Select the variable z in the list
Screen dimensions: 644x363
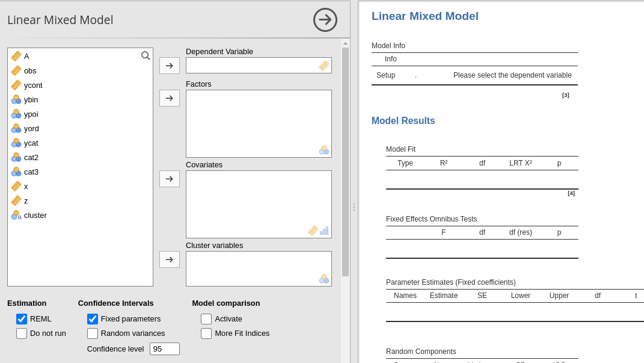coord(27,200)
